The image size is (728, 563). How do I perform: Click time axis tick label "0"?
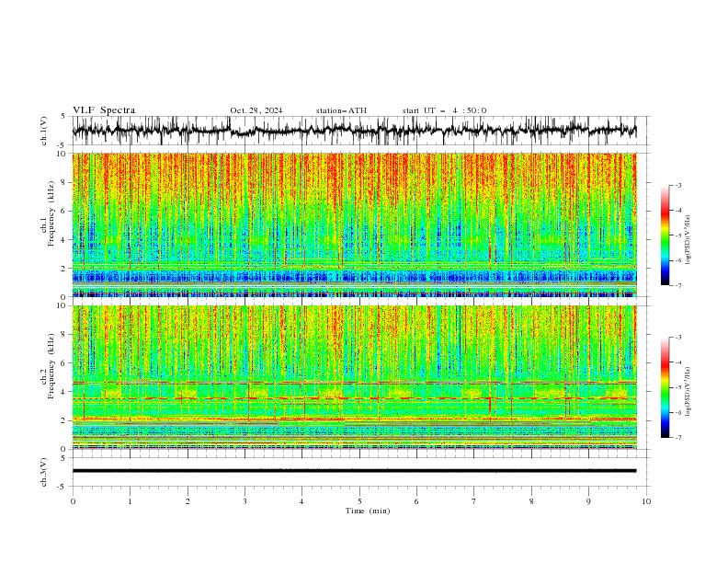(73, 501)
